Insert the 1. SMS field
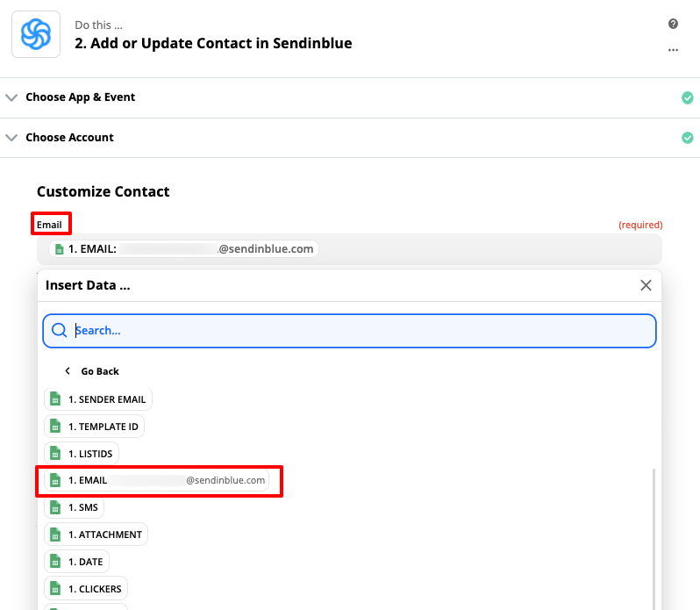The image size is (700, 610). coord(74,507)
